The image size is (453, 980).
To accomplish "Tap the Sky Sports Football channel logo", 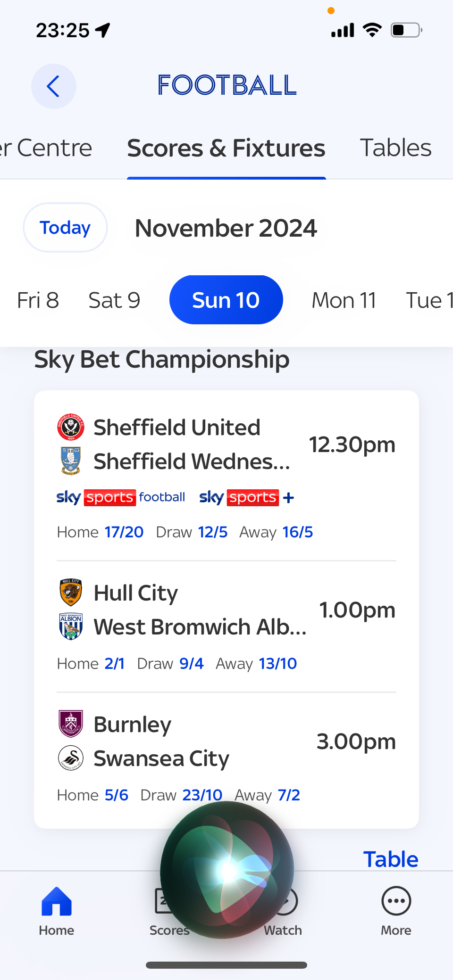I will coord(121,497).
